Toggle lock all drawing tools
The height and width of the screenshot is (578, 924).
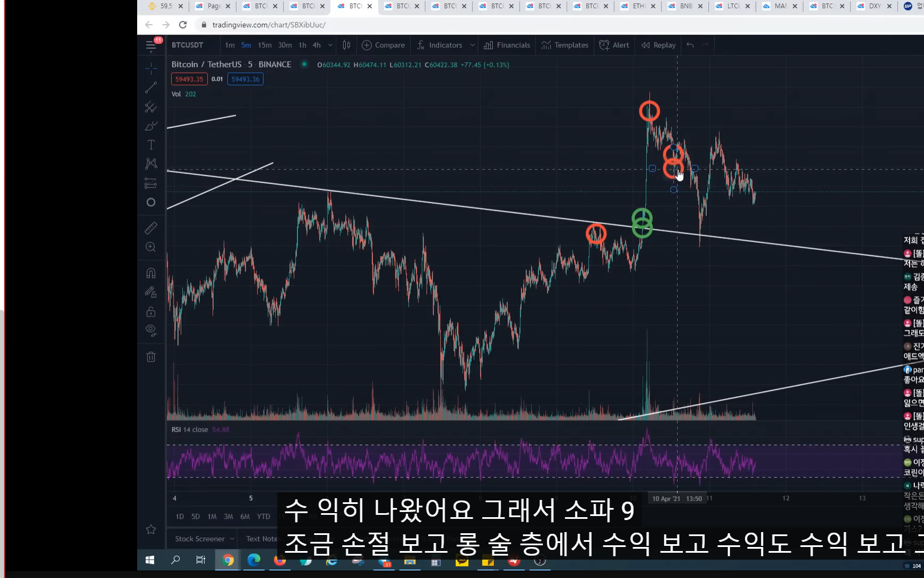(x=151, y=311)
